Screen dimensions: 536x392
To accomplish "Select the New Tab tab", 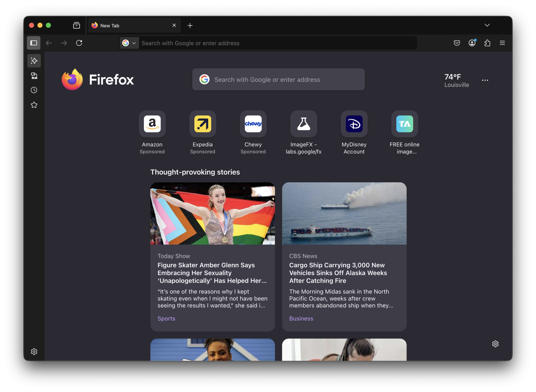I will pos(134,25).
